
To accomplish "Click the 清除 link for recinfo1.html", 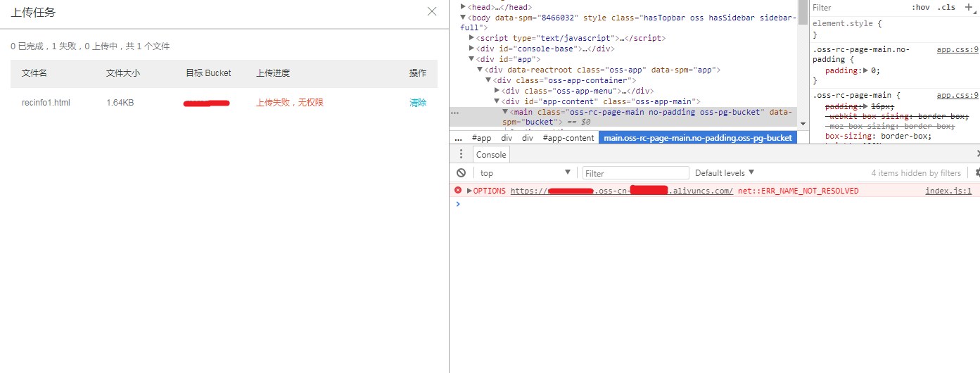I will [x=418, y=103].
